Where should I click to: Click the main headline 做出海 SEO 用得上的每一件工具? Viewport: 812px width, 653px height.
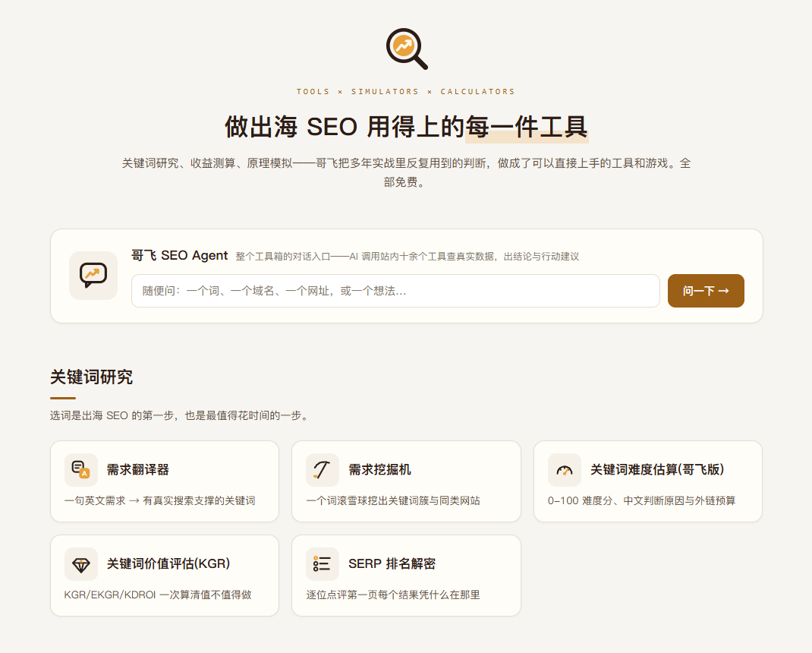[x=406, y=127]
